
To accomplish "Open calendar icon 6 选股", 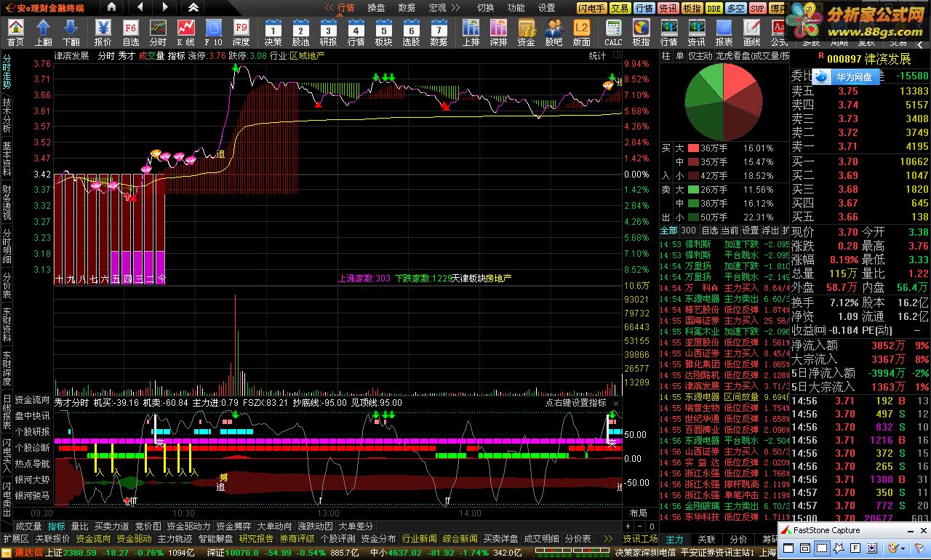I will (411, 32).
